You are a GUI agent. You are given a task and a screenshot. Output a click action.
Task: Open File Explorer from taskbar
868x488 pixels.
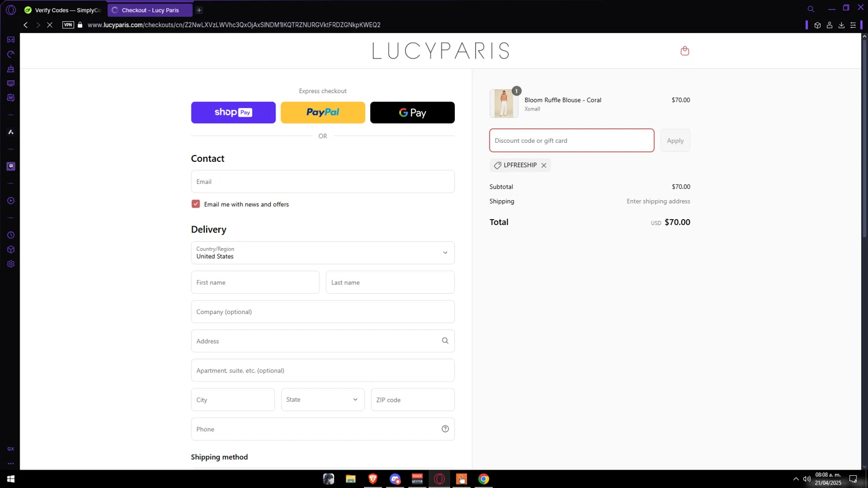(351, 479)
